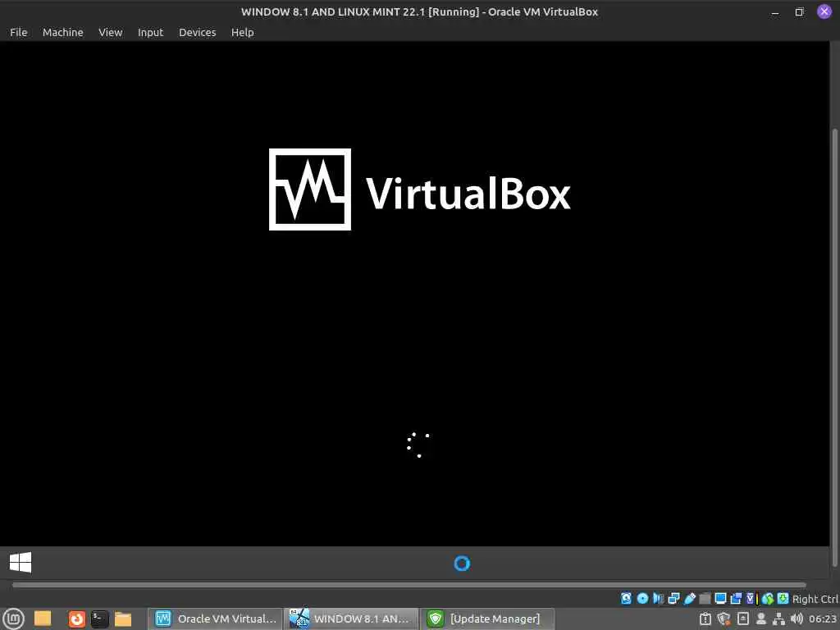Click the show desktop folder icon in the panel
The height and width of the screenshot is (630, 840).
pyautogui.click(x=43, y=619)
